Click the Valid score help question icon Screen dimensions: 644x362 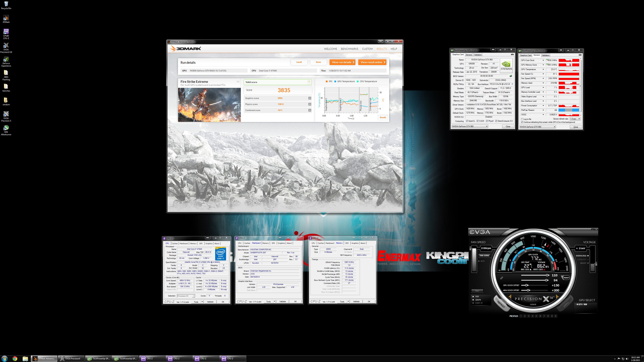click(309, 82)
